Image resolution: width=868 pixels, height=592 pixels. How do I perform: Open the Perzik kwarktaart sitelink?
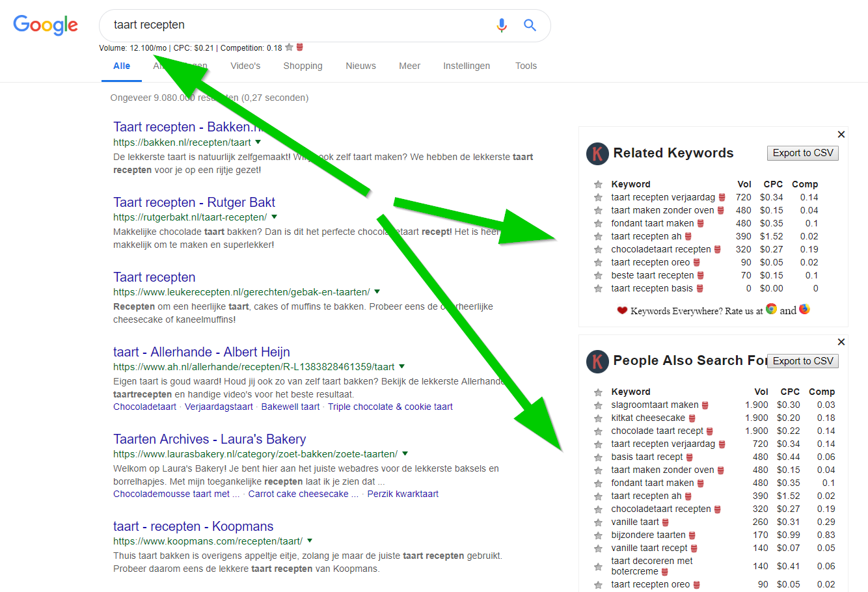pos(403,494)
